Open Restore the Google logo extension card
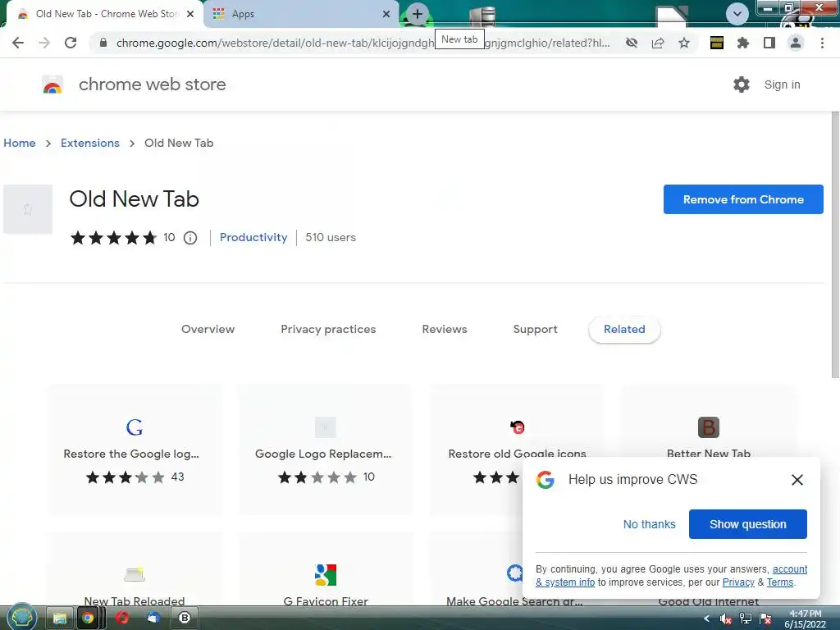840x630 pixels. point(135,449)
